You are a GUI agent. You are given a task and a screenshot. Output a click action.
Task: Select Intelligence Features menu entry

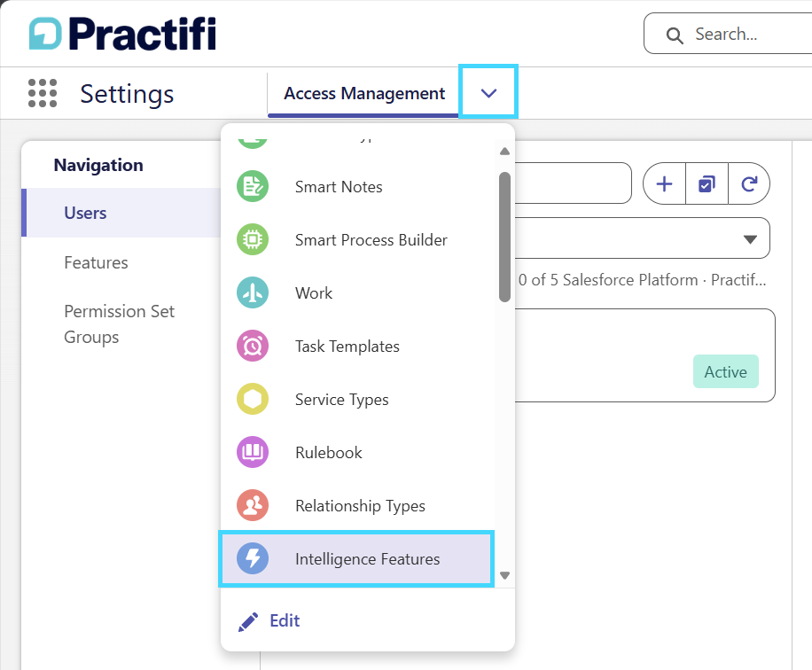(356, 558)
